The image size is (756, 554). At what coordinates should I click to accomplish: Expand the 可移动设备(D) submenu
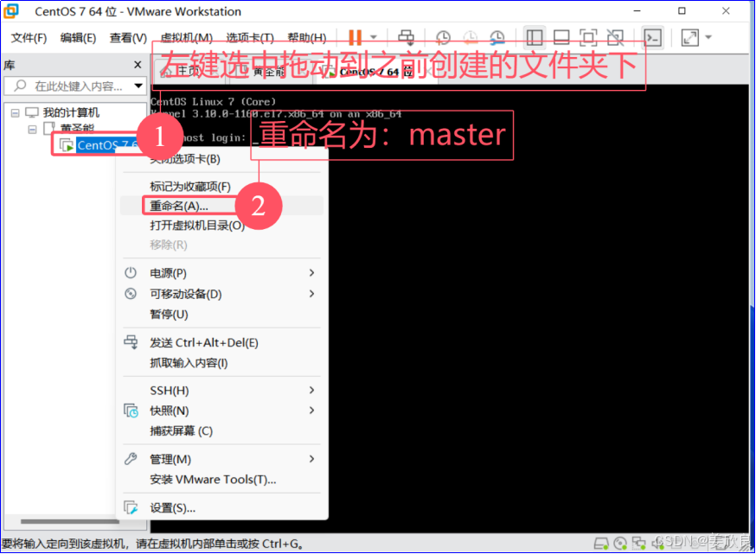221,294
